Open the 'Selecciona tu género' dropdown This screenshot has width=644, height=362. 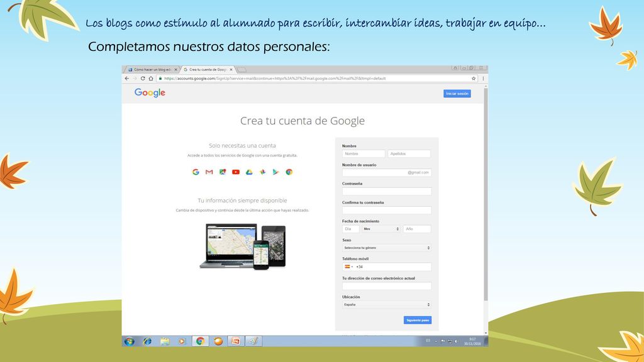point(387,248)
